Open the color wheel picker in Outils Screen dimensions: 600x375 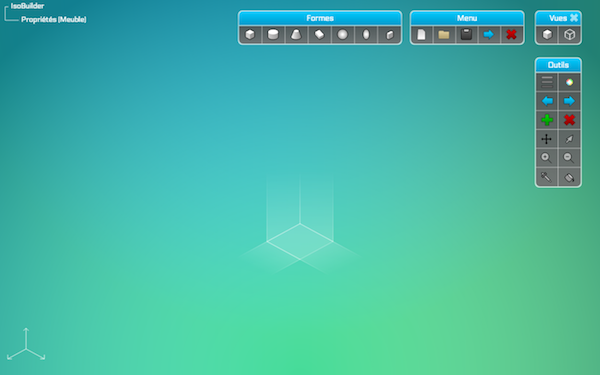pyautogui.click(x=569, y=82)
